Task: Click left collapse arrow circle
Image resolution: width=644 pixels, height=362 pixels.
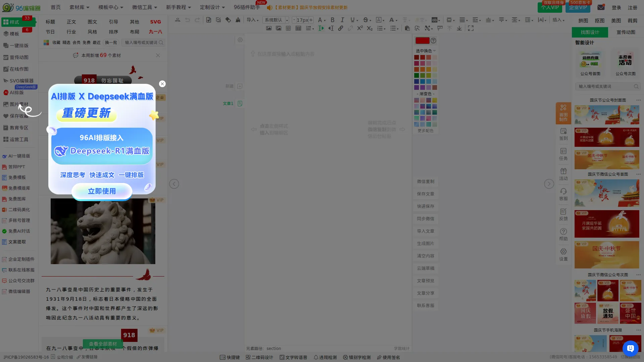Action: [174, 184]
